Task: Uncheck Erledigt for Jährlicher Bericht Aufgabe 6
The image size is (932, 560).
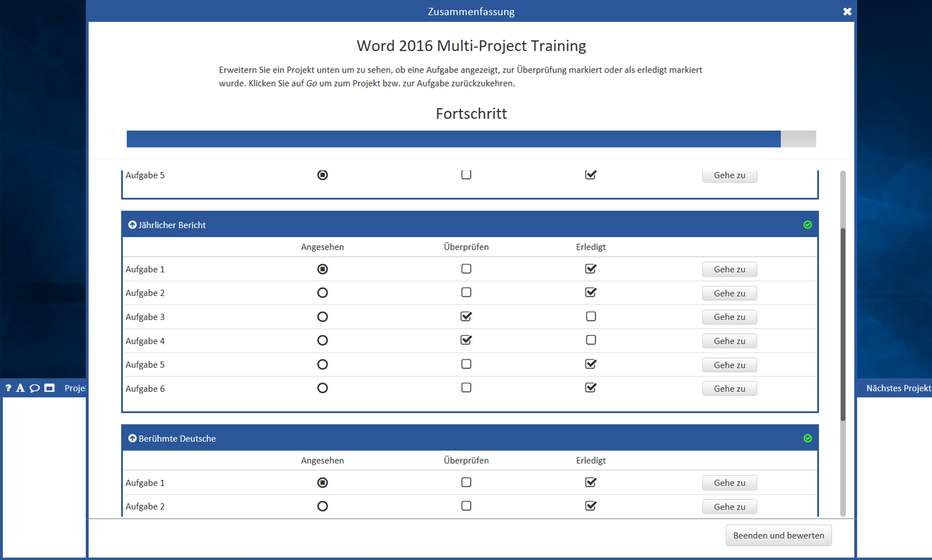Action: pyautogui.click(x=591, y=387)
